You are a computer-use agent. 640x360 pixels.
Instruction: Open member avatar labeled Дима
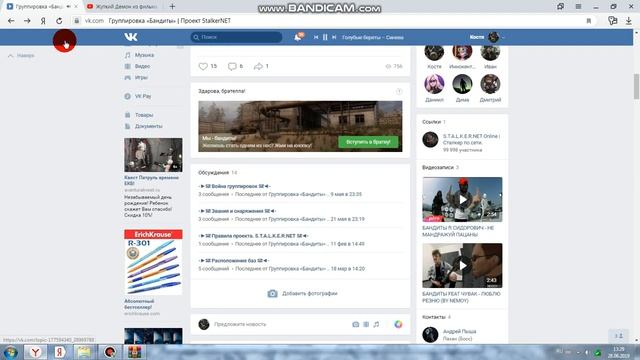pyautogui.click(x=462, y=84)
